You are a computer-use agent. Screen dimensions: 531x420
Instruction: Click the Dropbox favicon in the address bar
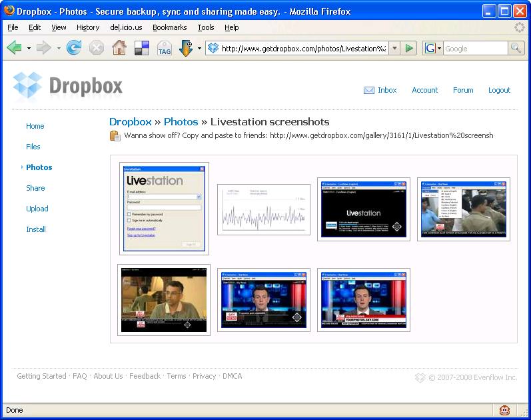213,48
